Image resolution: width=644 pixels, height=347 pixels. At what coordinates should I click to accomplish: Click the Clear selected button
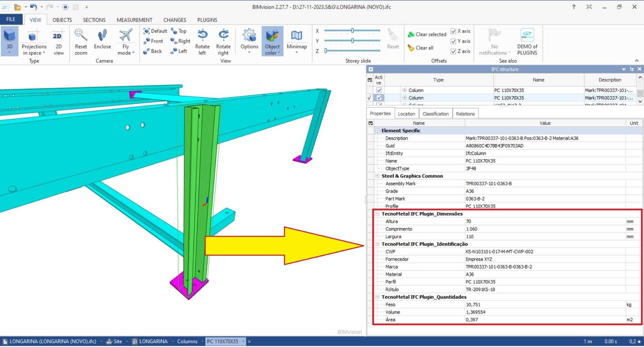tap(427, 34)
